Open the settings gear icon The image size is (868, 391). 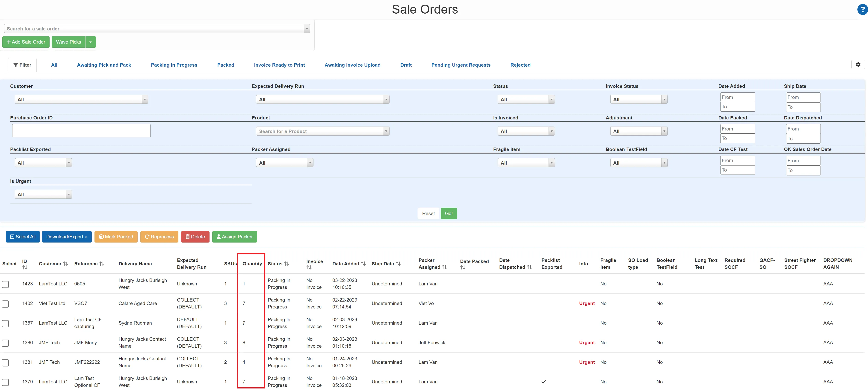click(858, 64)
